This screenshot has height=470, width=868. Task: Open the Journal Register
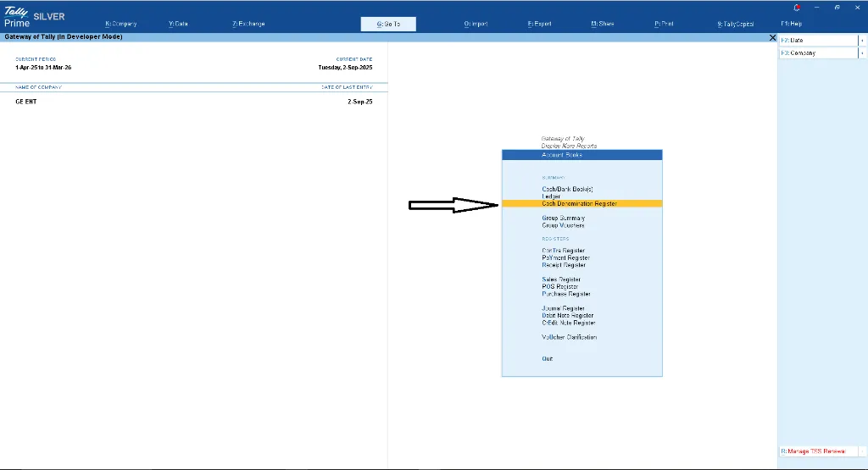click(564, 308)
